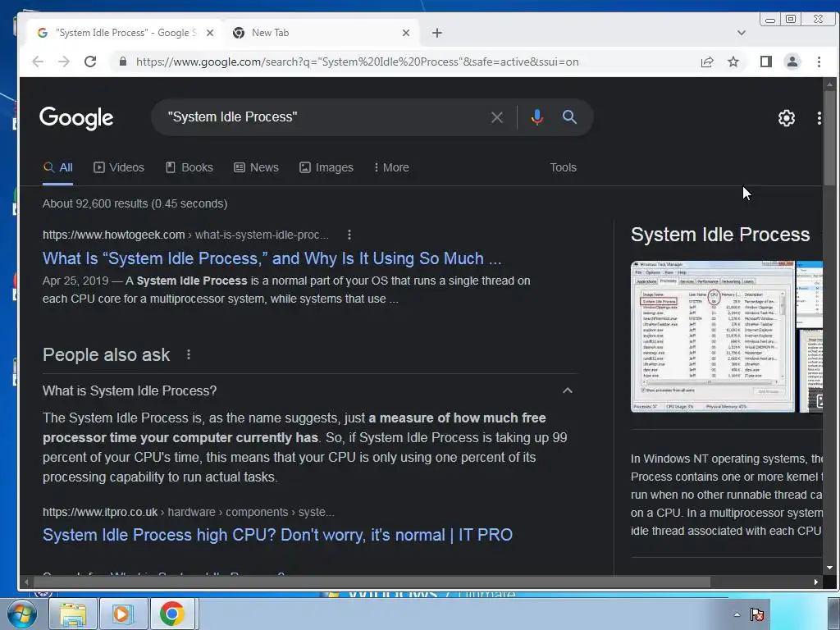Open Action Center flag tray icon
Image resolution: width=840 pixels, height=630 pixels.
tap(757, 614)
